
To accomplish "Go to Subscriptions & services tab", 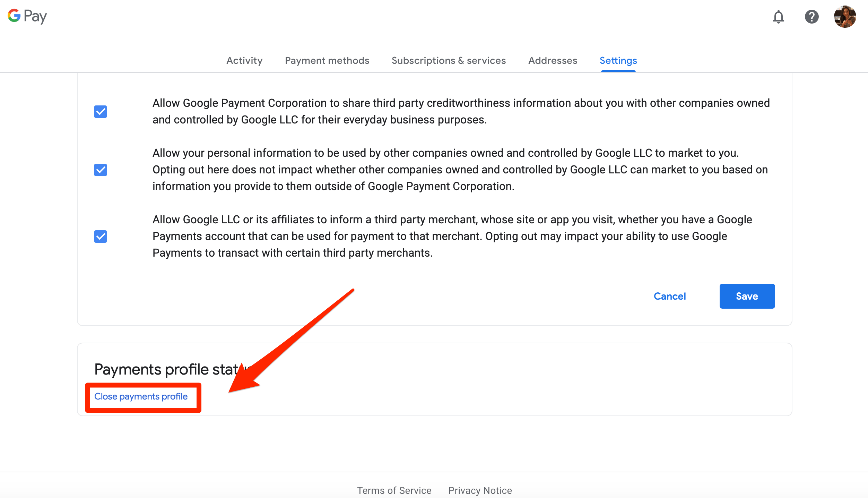I will 449,60.
